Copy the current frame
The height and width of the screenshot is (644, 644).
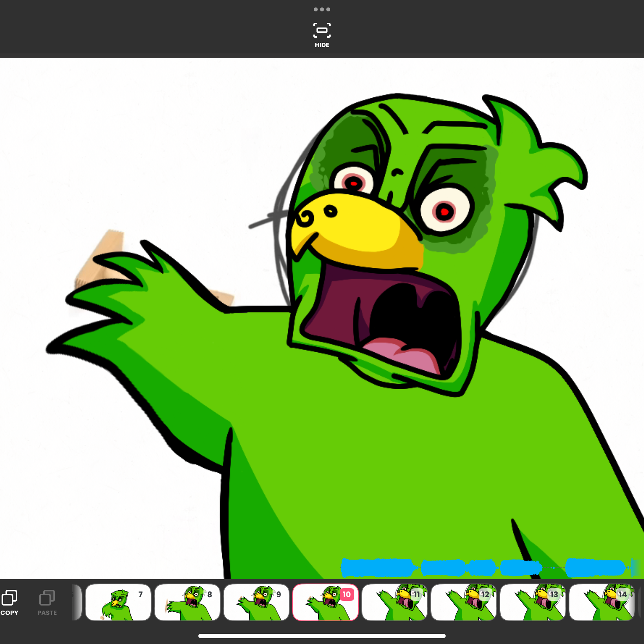click(9, 602)
